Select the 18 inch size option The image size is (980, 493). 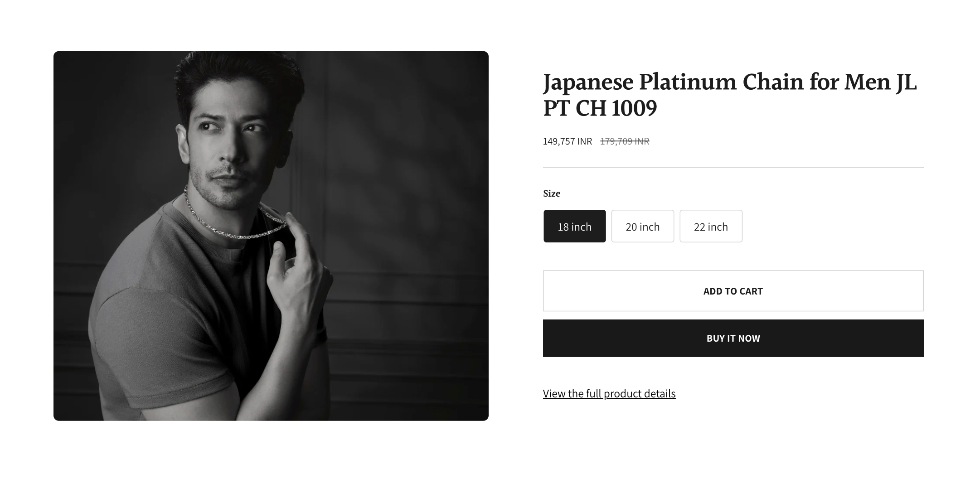click(x=574, y=226)
